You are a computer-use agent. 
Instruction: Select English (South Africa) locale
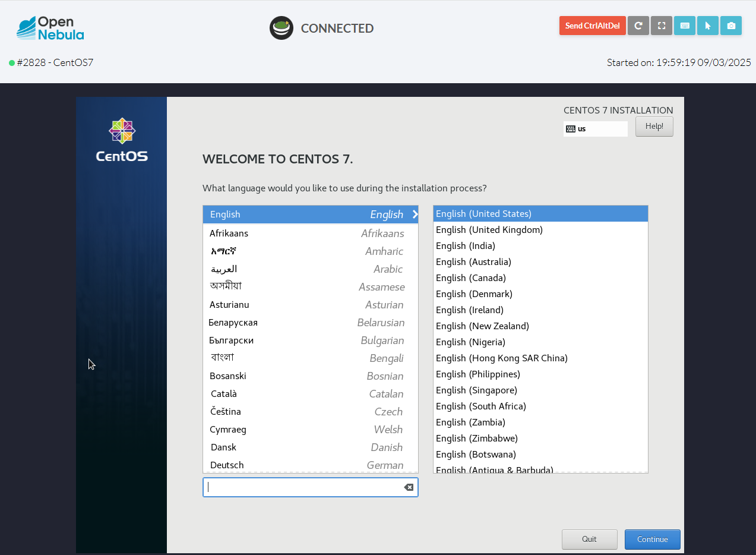coord(540,406)
